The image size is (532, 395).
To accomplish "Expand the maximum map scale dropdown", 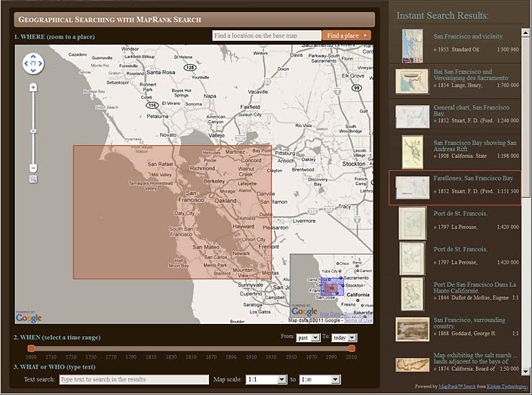I will (x=320, y=379).
